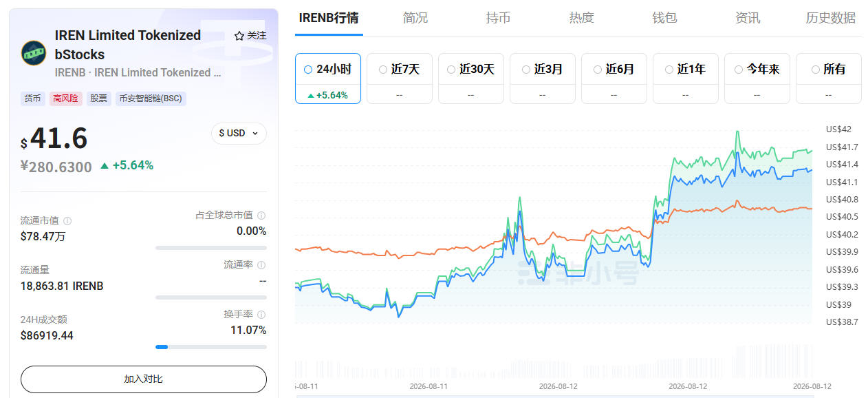This screenshot has width=868, height=398.
Task: Click the 关注 follow button text
Action: pyautogui.click(x=257, y=36)
